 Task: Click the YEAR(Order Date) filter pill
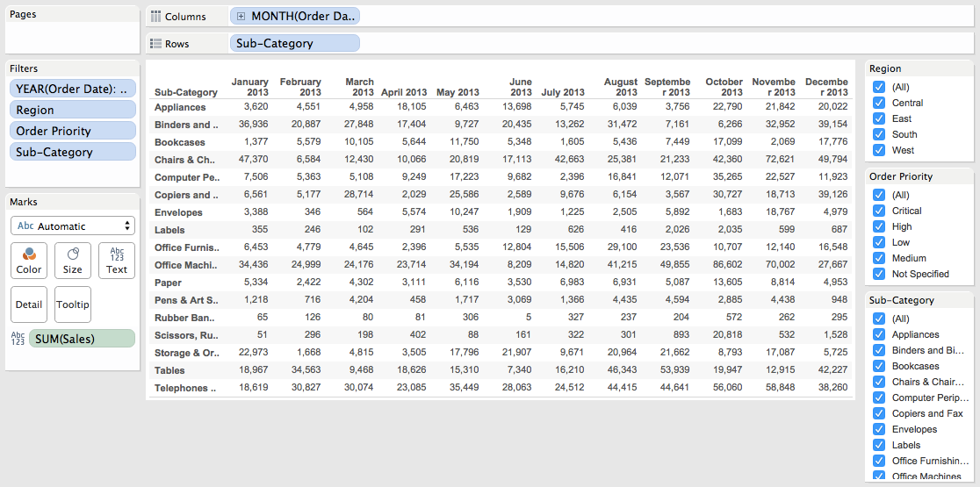click(x=73, y=89)
